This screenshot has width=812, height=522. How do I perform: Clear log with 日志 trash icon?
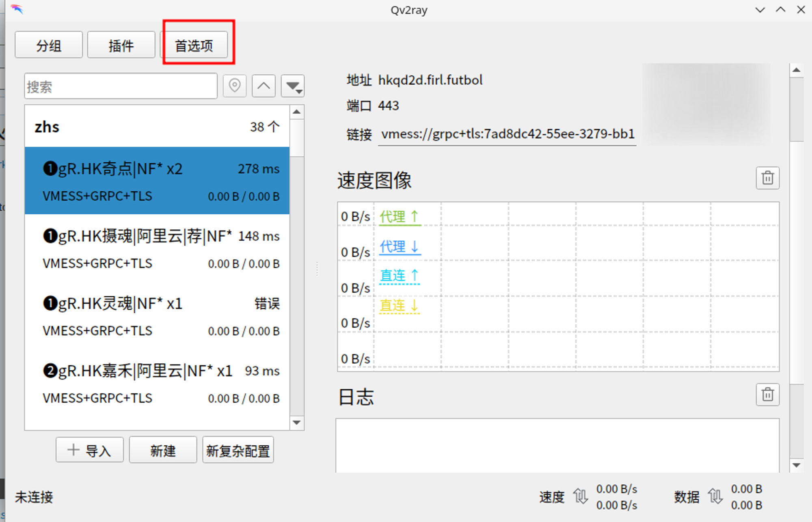767,394
